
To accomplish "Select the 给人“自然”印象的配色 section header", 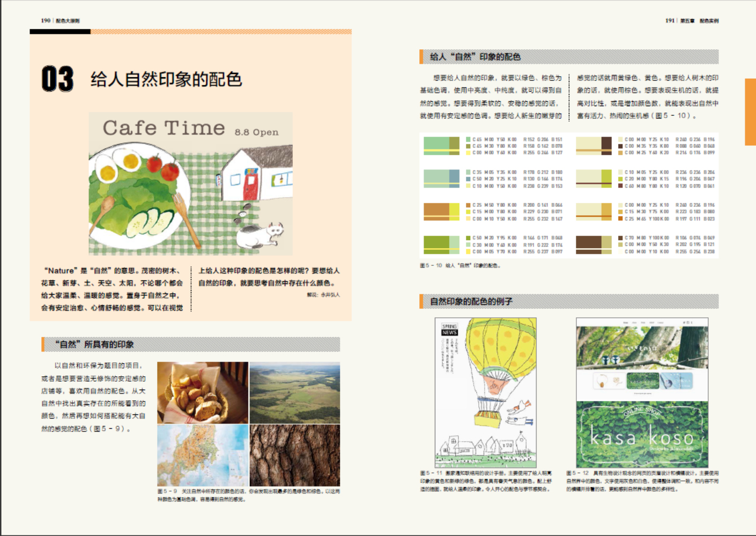I will [475, 57].
